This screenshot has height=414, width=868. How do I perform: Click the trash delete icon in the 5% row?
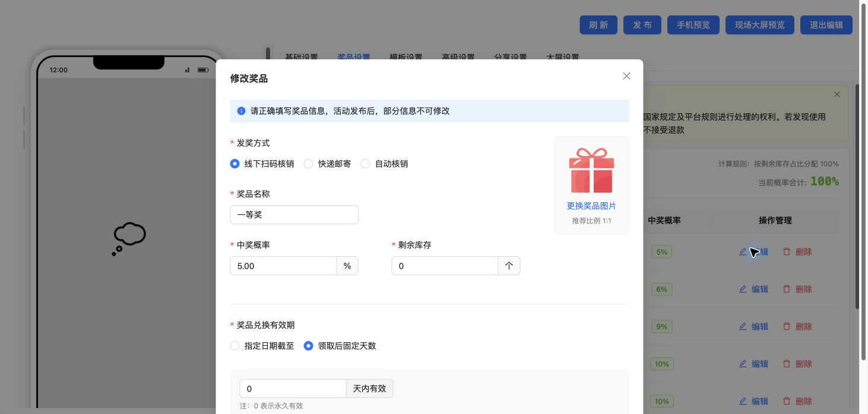point(787,251)
